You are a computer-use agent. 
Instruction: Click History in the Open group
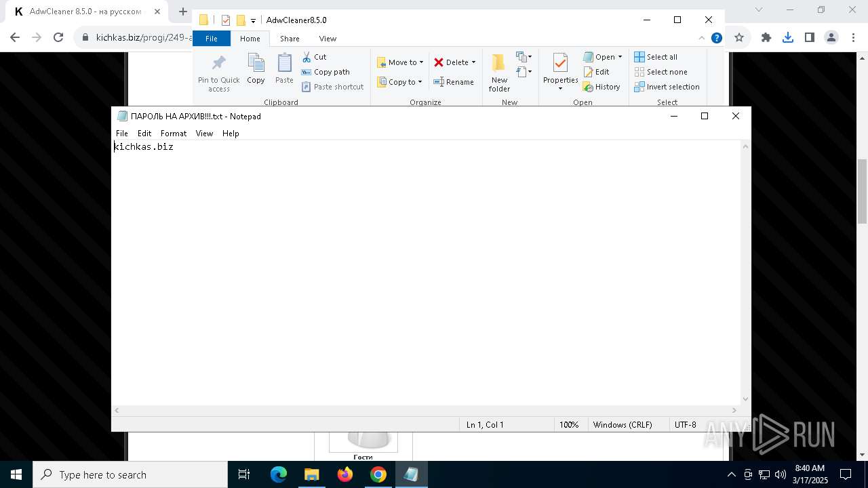coord(601,87)
